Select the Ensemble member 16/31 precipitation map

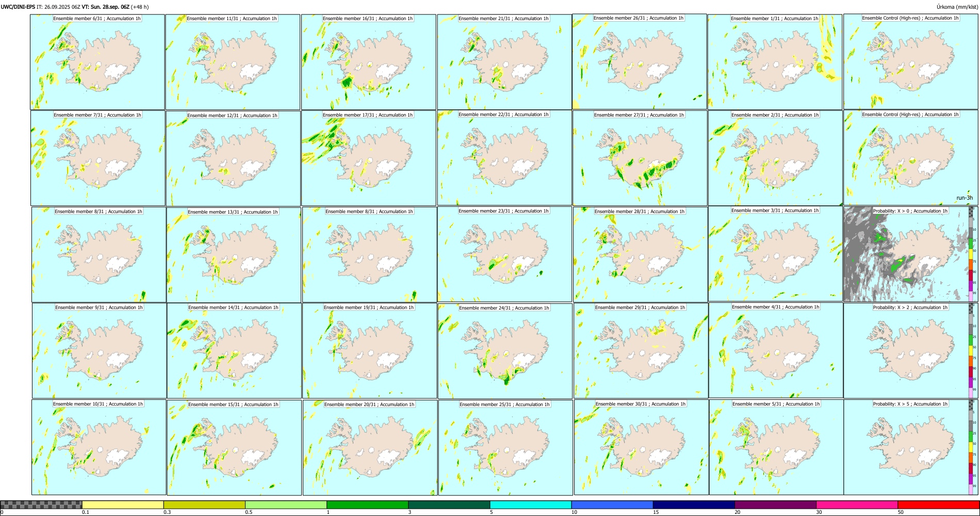click(x=368, y=62)
